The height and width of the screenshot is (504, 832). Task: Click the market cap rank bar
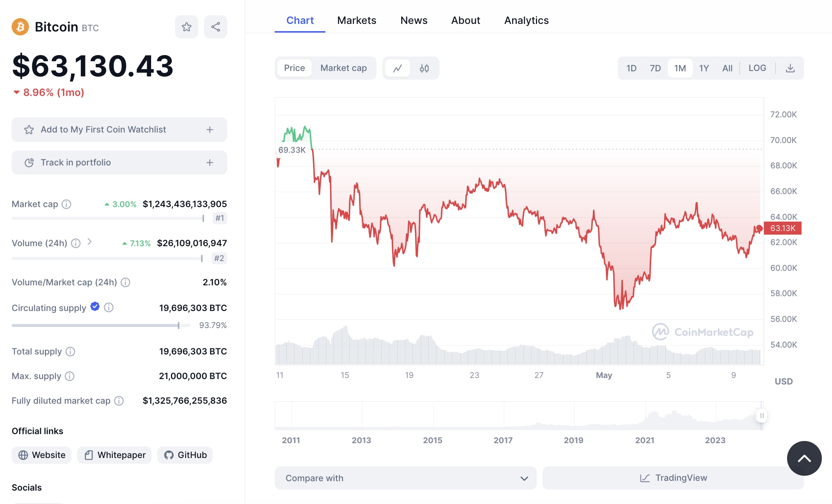(108, 218)
